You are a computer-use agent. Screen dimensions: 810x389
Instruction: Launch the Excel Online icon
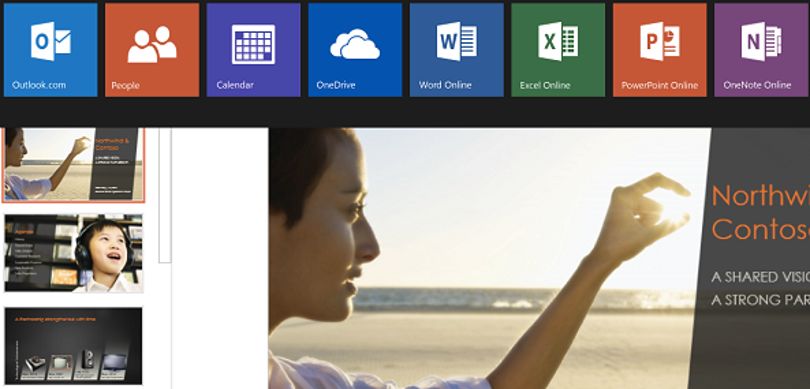(x=558, y=41)
